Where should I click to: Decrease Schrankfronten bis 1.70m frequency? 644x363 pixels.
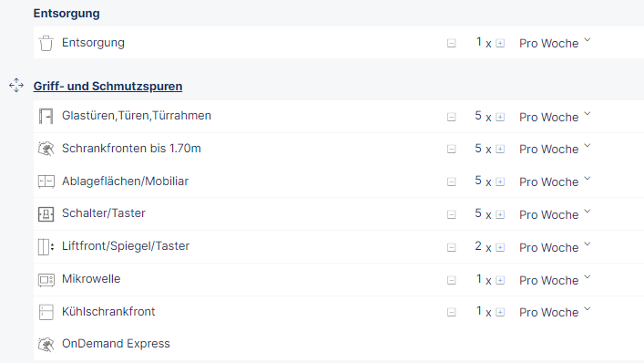coord(452,149)
